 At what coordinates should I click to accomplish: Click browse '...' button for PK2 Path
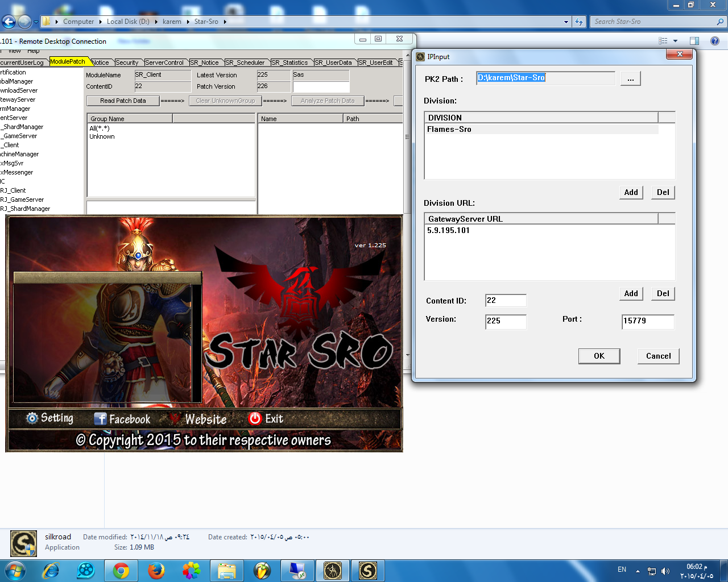[630, 78]
